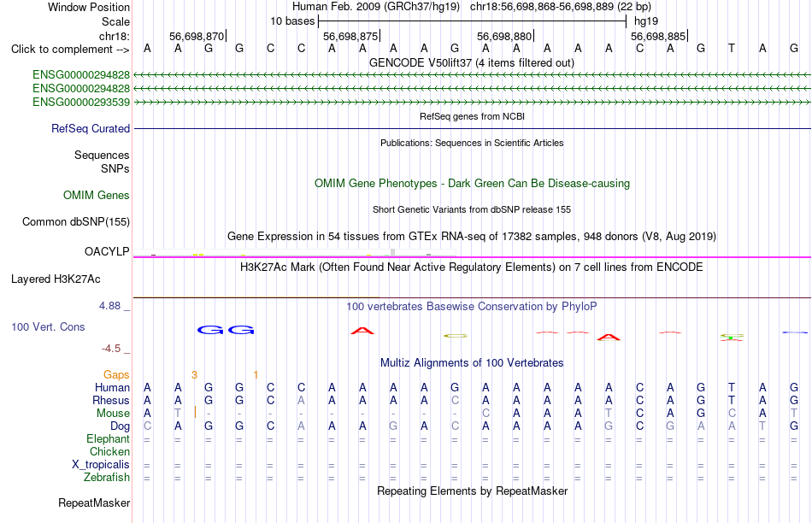Viewport: 812px width, 523px height.
Task: Select the RepeatMasker track label
Action: [94, 502]
